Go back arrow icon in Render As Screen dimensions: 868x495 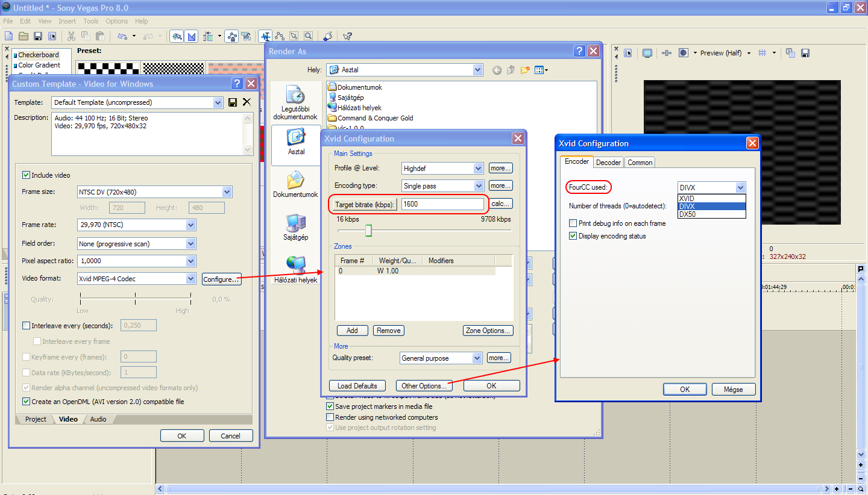(x=497, y=70)
